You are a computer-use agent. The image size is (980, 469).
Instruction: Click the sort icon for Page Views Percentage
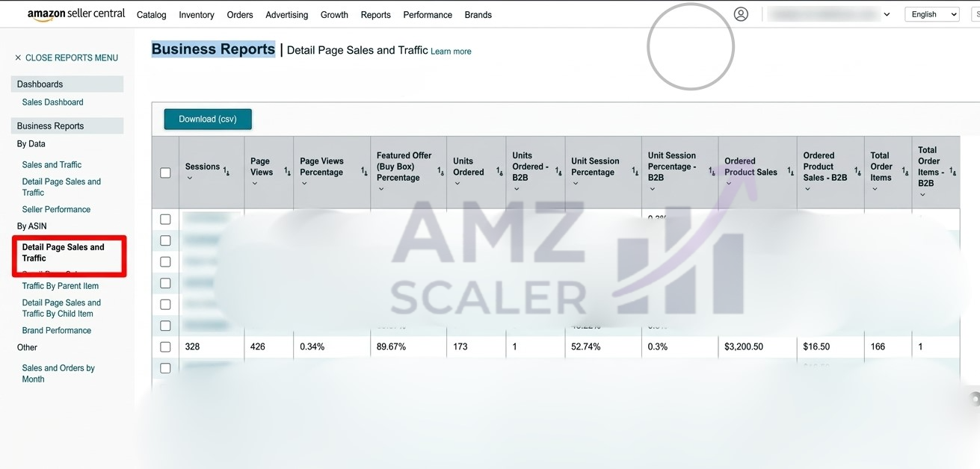click(364, 172)
